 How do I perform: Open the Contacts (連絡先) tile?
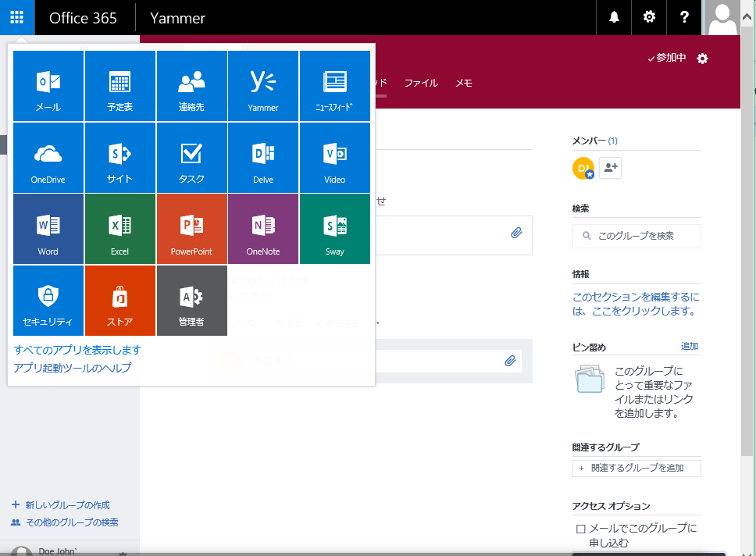tap(192, 86)
